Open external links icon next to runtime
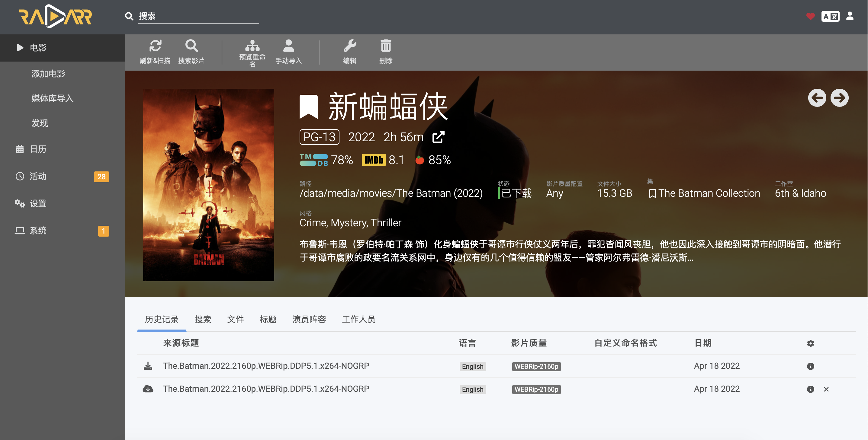The image size is (868, 440). coord(439,137)
